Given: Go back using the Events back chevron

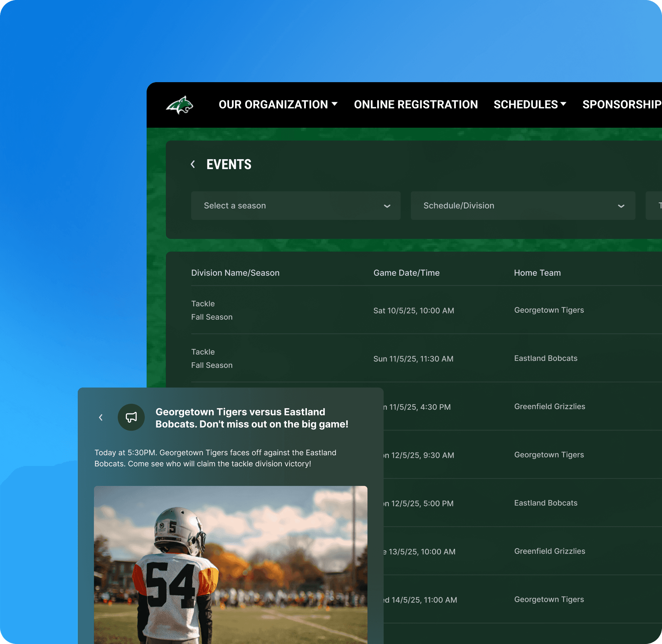Looking at the screenshot, I should [193, 164].
